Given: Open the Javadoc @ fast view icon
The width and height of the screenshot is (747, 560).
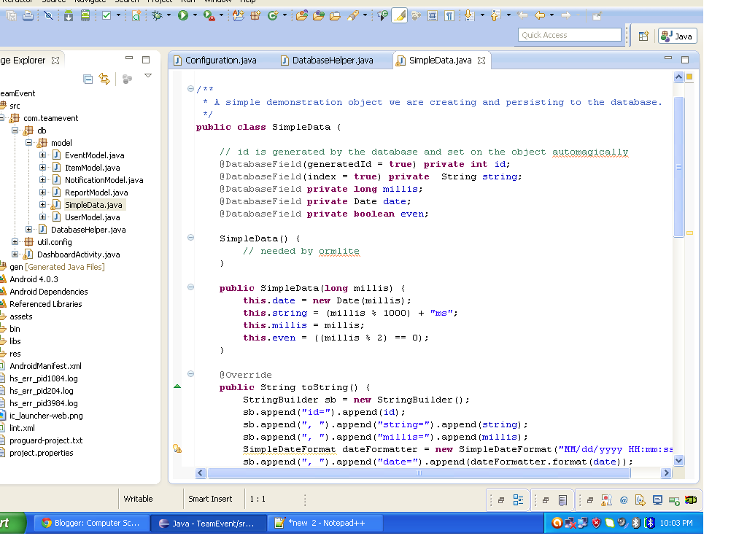Looking at the screenshot, I should click(x=624, y=500).
